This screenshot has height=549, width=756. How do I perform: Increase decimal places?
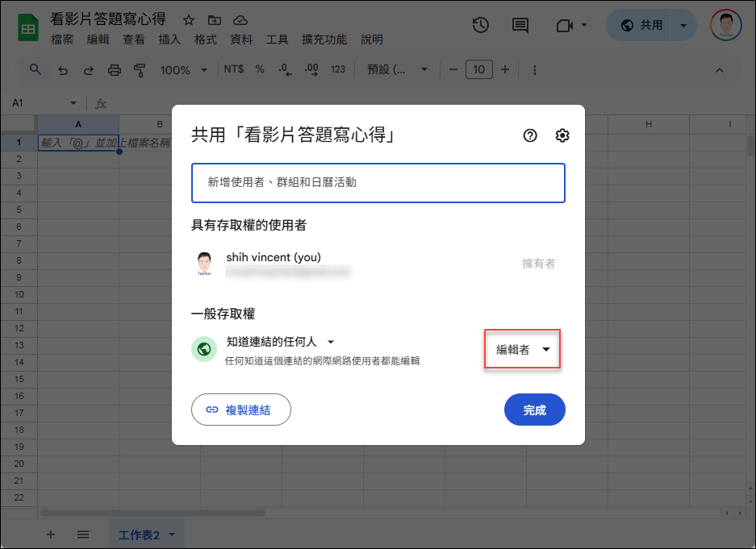[311, 70]
